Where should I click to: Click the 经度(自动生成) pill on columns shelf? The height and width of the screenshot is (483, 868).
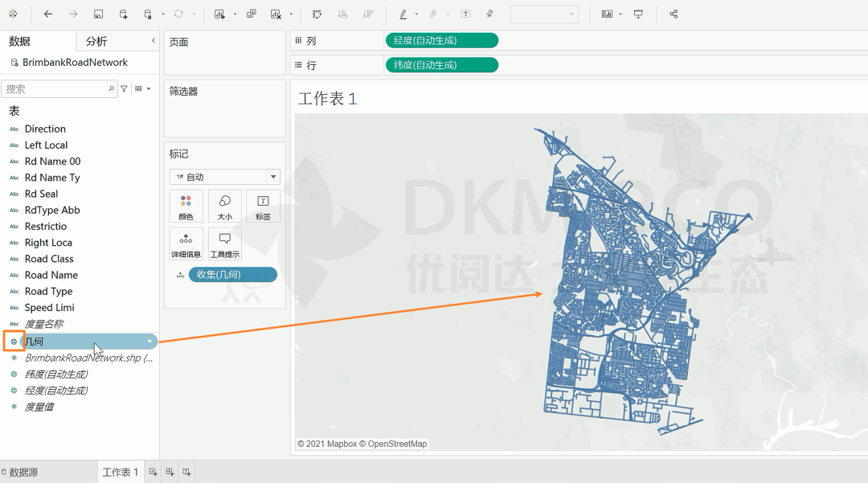[441, 41]
